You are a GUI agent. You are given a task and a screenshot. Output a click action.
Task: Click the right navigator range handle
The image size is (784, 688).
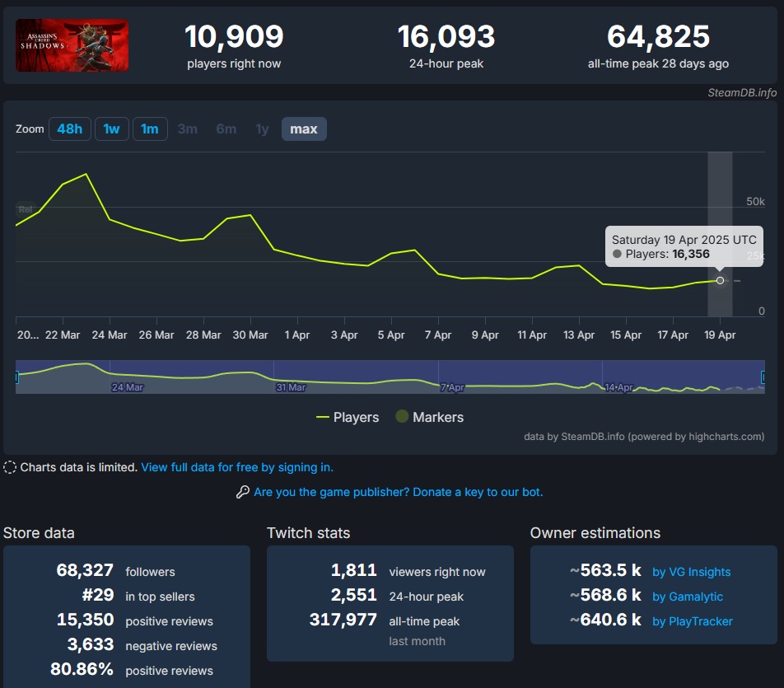click(x=763, y=377)
